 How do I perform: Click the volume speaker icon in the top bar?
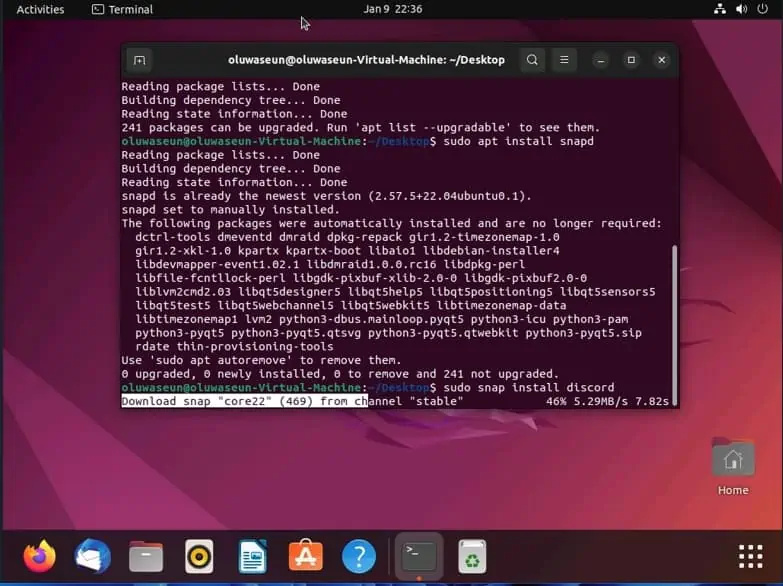pos(742,9)
